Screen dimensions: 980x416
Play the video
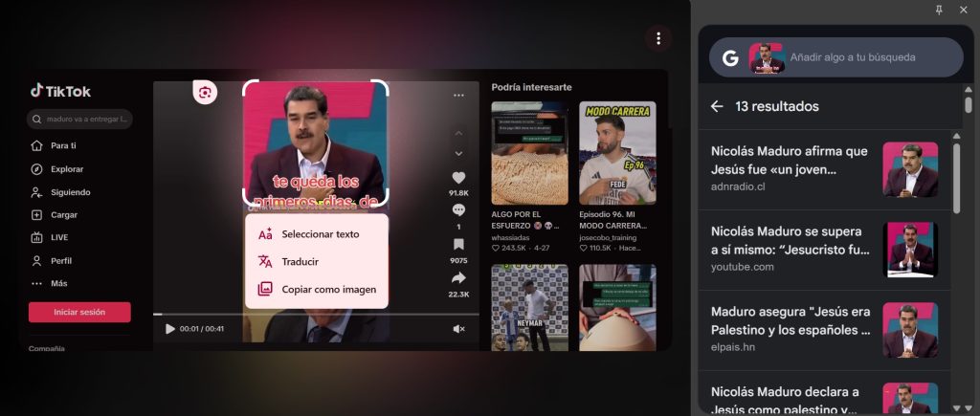(170, 329)
